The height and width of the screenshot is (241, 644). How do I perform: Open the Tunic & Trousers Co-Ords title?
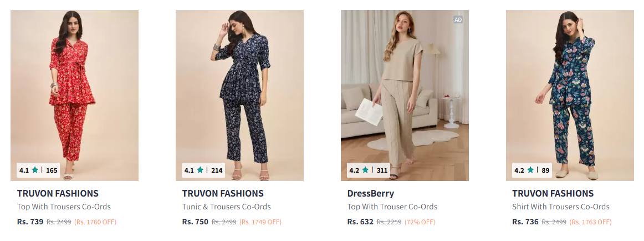point(226,207)
